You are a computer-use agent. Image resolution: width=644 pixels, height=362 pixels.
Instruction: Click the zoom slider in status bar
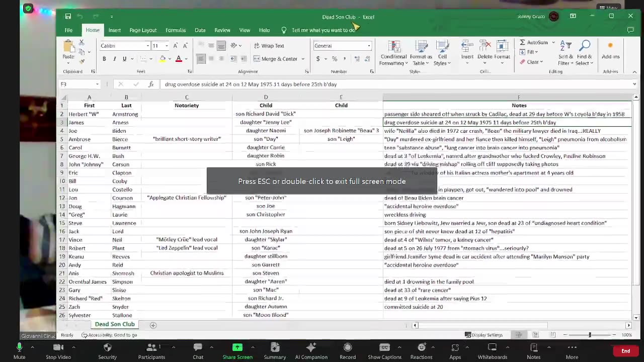pyautogui.click(x=590, y=335)
